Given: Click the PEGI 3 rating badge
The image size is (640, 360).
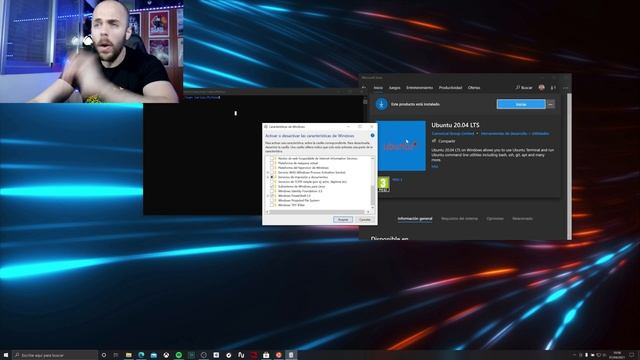Looking at the screenshot, I should point(383,184).
